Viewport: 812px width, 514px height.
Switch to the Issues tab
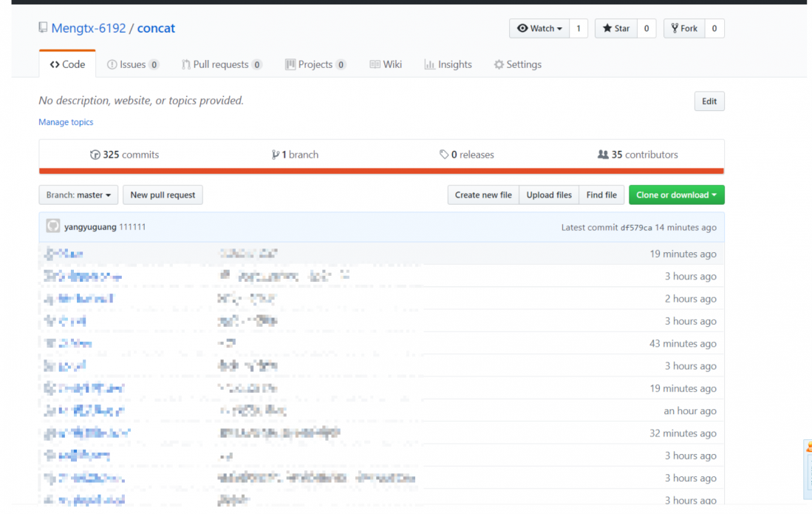click(132, 64)
